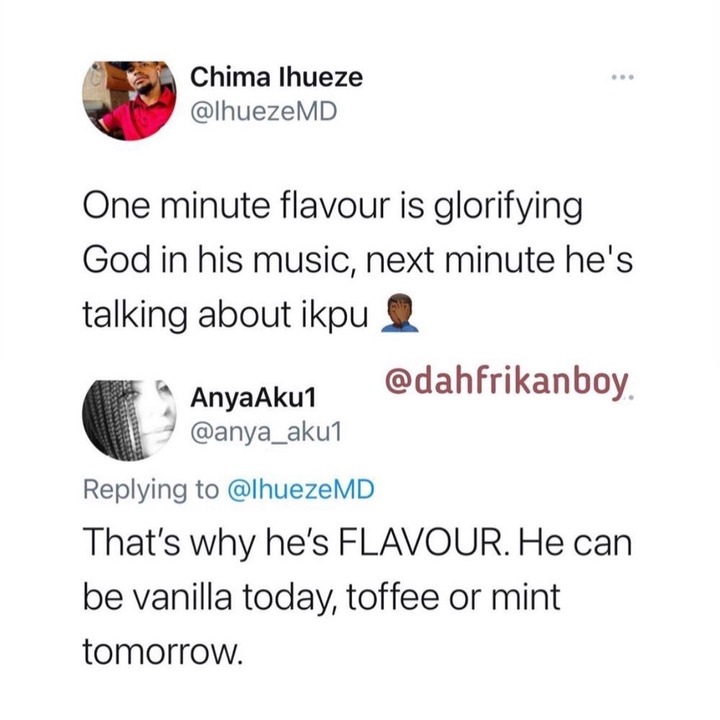Open Chima Ihueze's profile picture

click(x=129, y=101)
